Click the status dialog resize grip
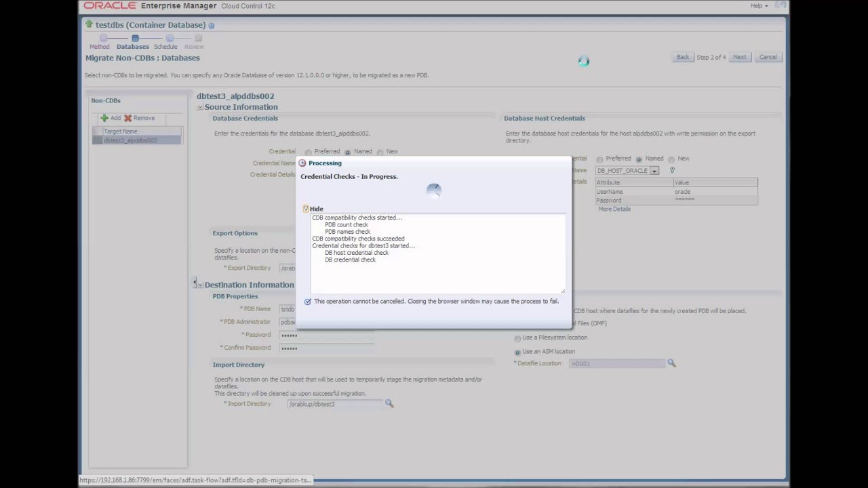 (562, 291)
